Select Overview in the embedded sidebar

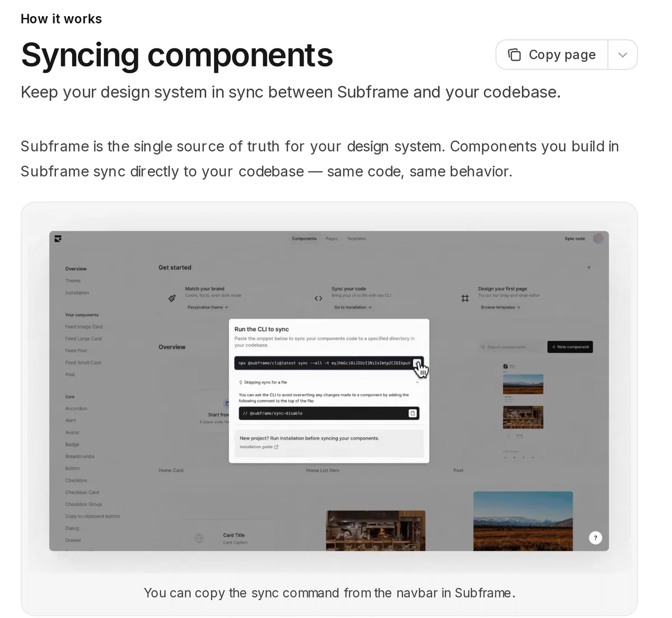[76, 269]
